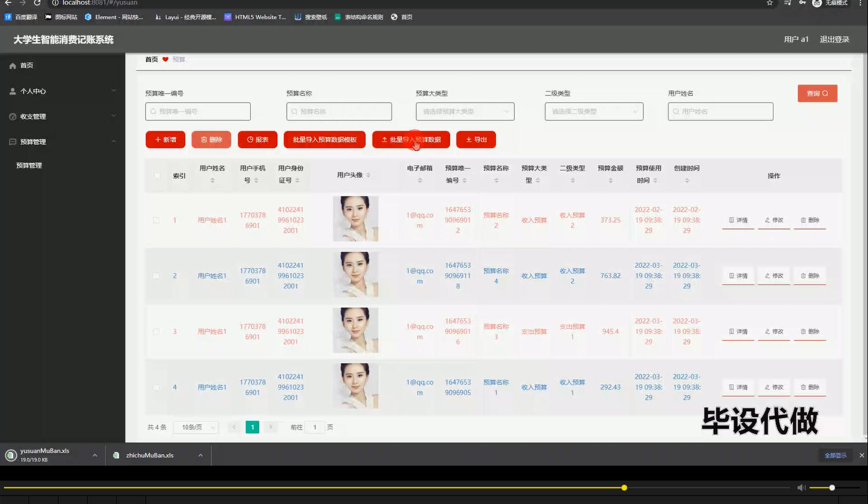This screenshot has width=868, height=504.
Task: Click 首页 breadcrumb link
Action: click(151, 60)
